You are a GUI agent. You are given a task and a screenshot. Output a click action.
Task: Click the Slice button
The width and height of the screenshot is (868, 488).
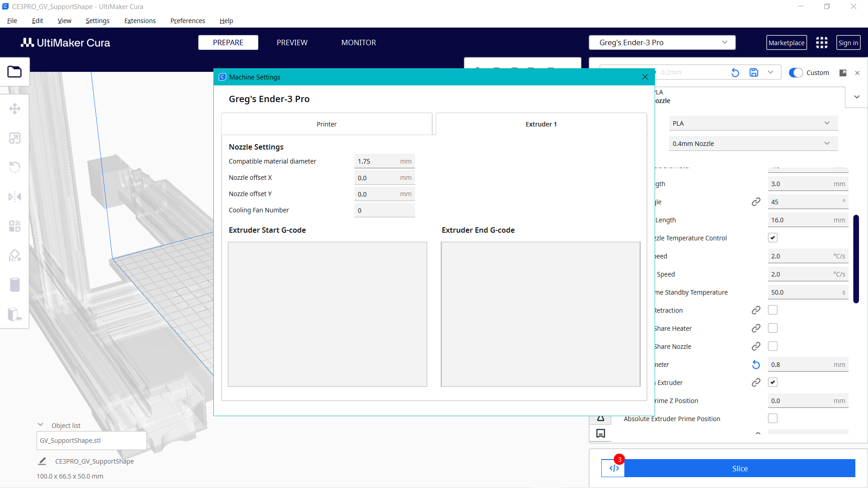(740, 469)
